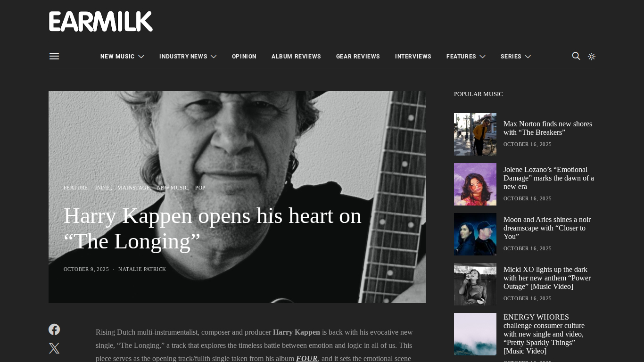Toggle the light/dark mode sun icon

click(x=592, y=57)
